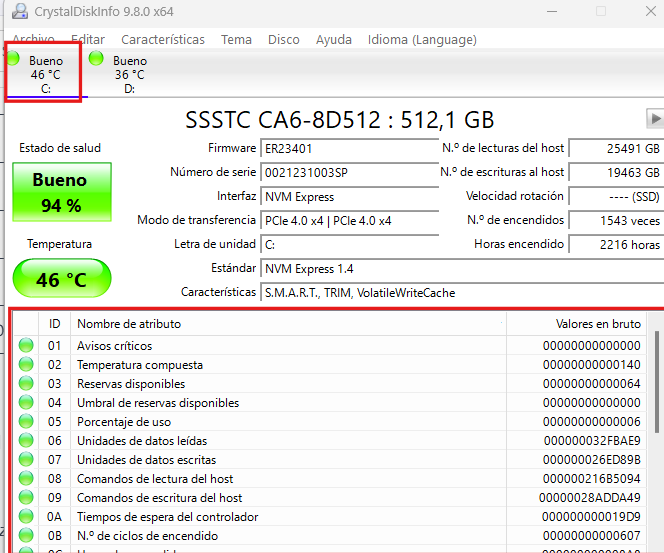Select the Comandos de escritura del host row
This screenshot has width=664, height=553.
(329, 498)
